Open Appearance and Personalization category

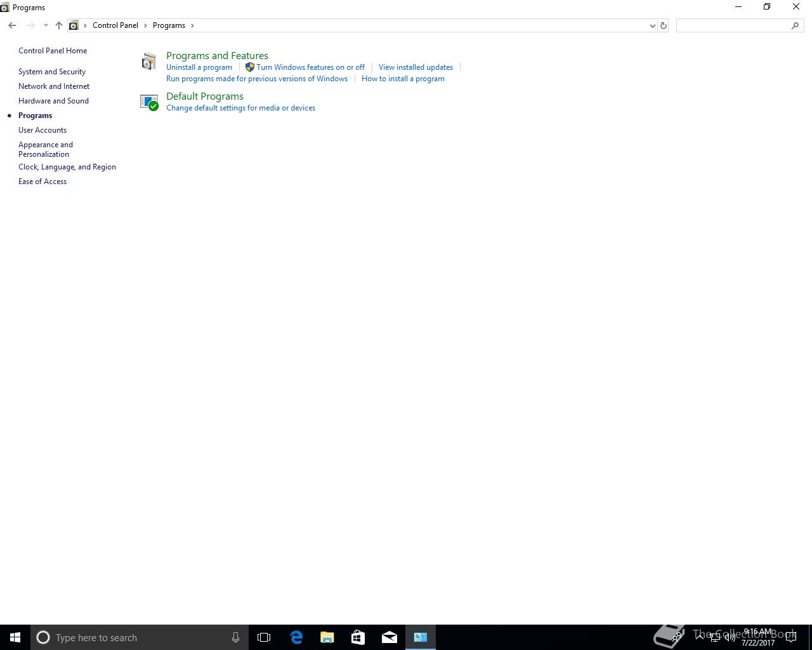pos(46,149)
